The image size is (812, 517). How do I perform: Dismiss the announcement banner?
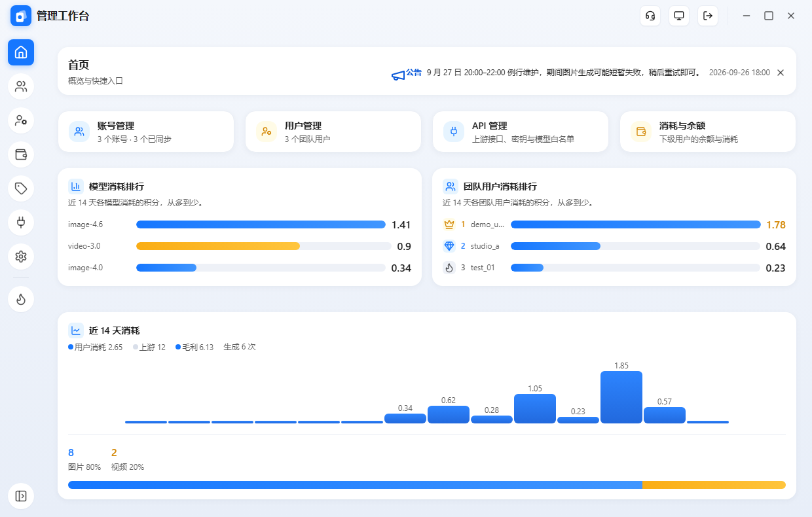click(781, 73)
